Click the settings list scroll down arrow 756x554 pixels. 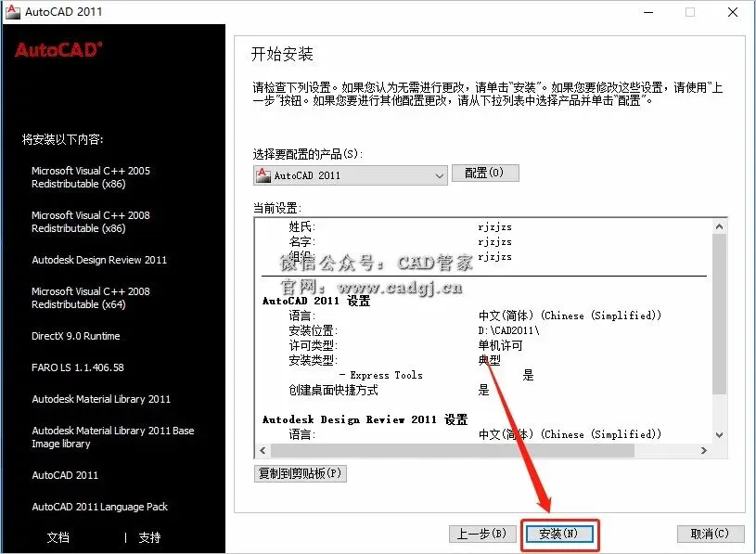click(719, 435)
